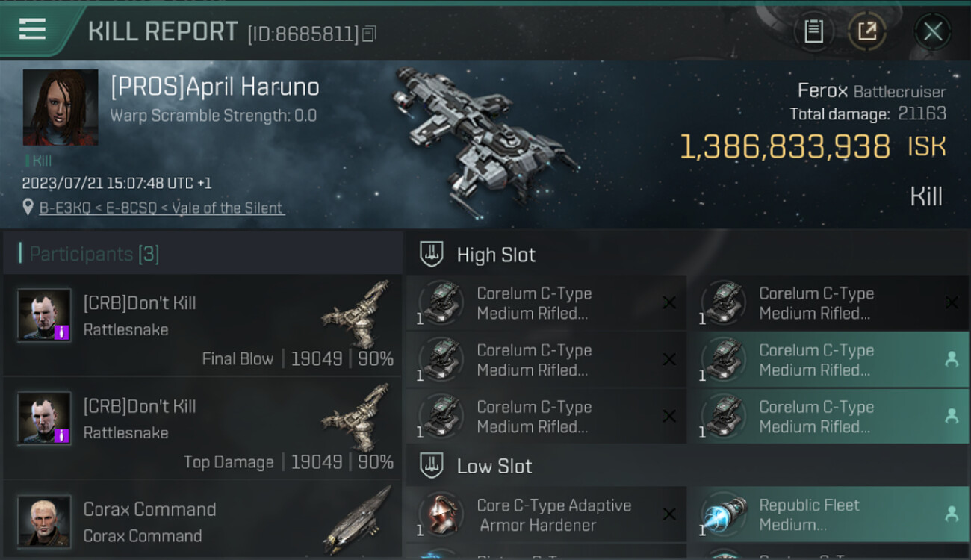Open the Final Blow Don't Kill portrait
971x560 pixels.
(x=45, y=316)
